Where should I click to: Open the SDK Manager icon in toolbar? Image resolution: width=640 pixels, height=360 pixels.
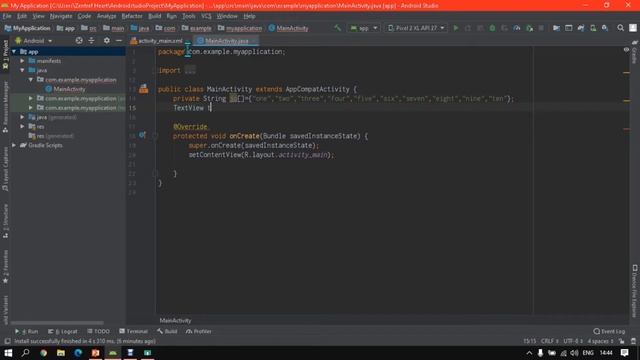605,28
